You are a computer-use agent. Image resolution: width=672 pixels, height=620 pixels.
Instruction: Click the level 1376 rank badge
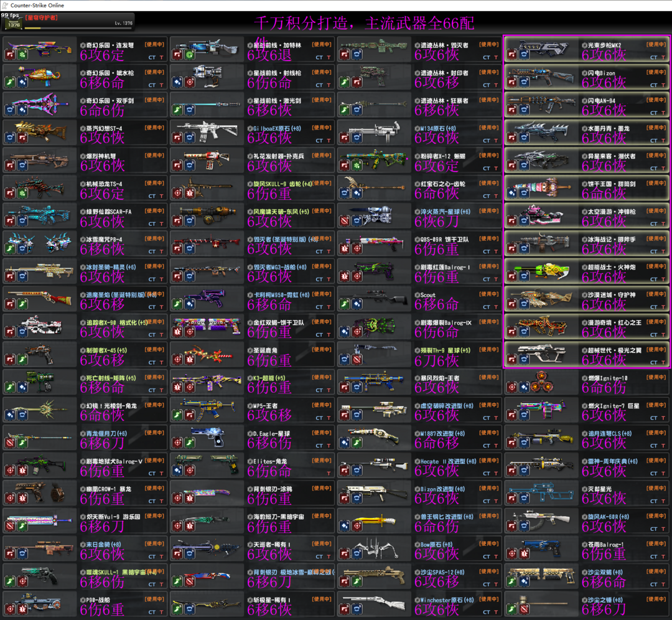pos(13,24)
